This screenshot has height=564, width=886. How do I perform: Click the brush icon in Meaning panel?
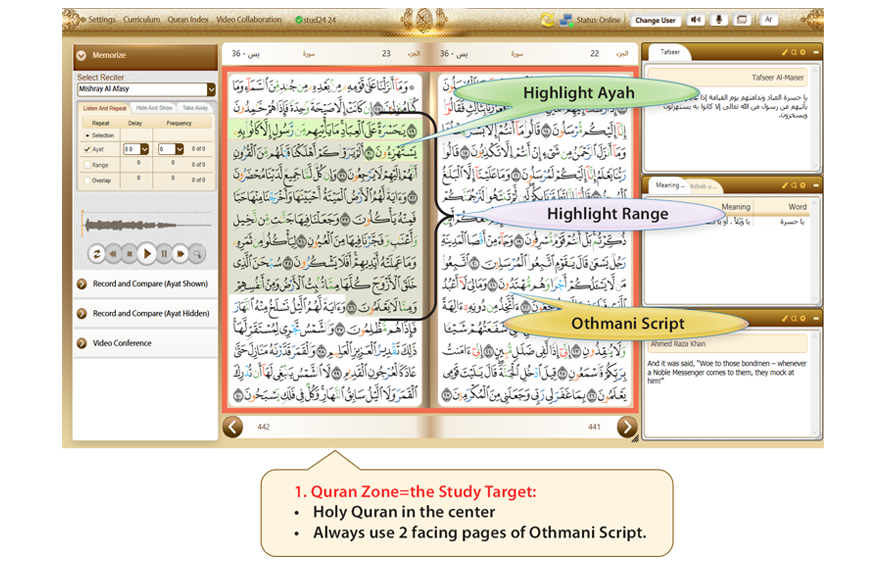[x=785, y=185]
